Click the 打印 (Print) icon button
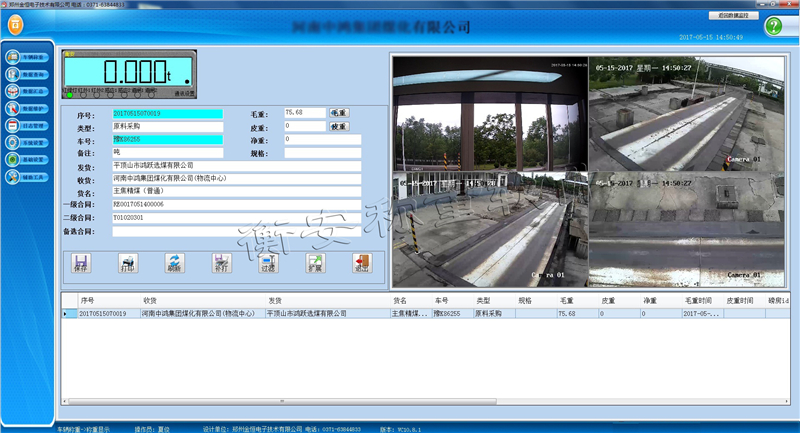This screenshot has height=433, width=800. pos(127,264)
